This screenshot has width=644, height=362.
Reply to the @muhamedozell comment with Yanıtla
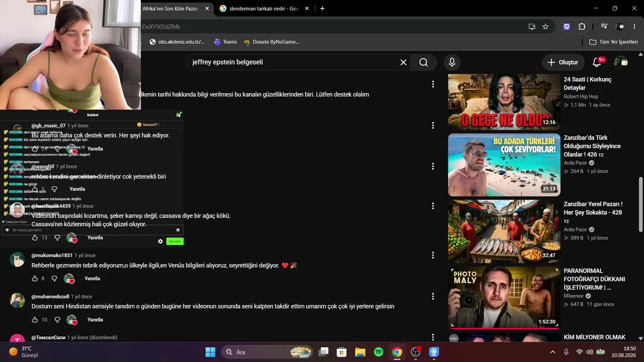(x=95, y=320)
